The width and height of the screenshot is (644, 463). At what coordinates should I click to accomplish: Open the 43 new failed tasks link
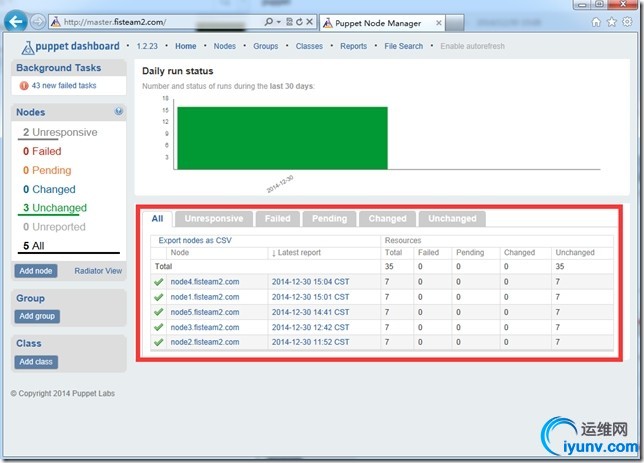pos(64,85)
